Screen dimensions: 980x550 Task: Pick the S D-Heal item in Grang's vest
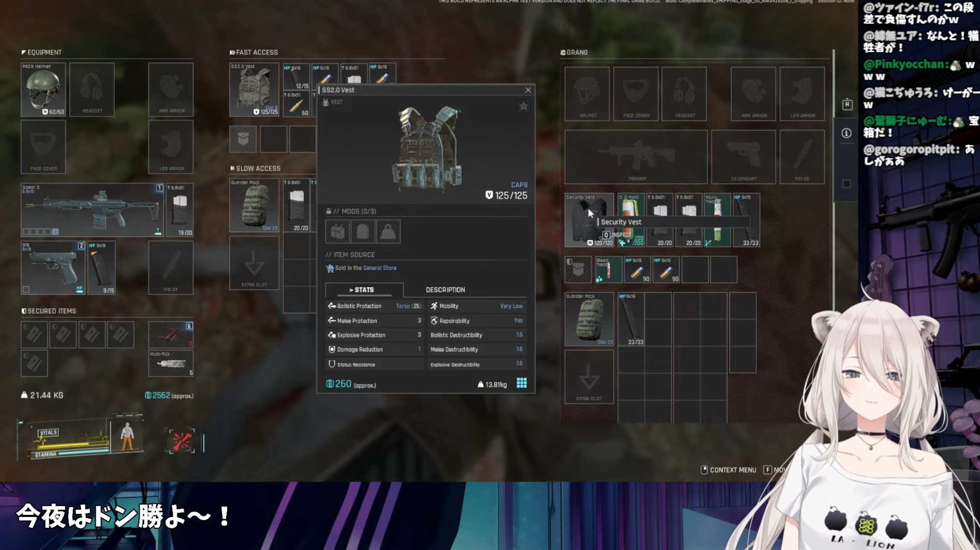[x=631, y=220]
